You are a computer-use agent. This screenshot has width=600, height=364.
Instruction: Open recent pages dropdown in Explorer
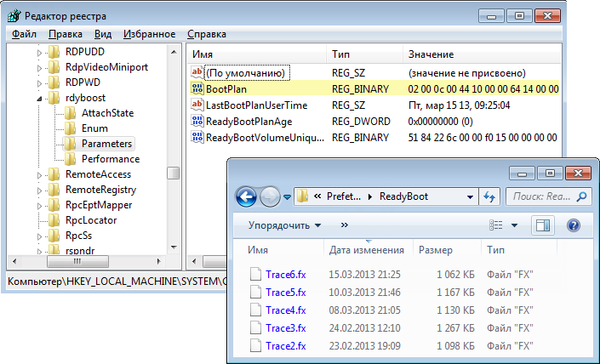click(287, 197)
